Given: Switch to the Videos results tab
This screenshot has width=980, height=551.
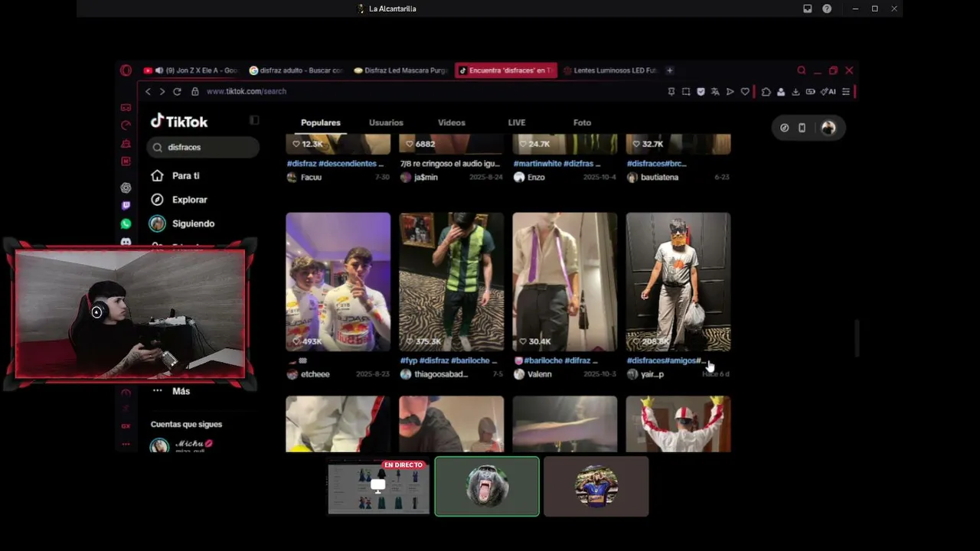Looking at the screenshot, I should (452, 122).
